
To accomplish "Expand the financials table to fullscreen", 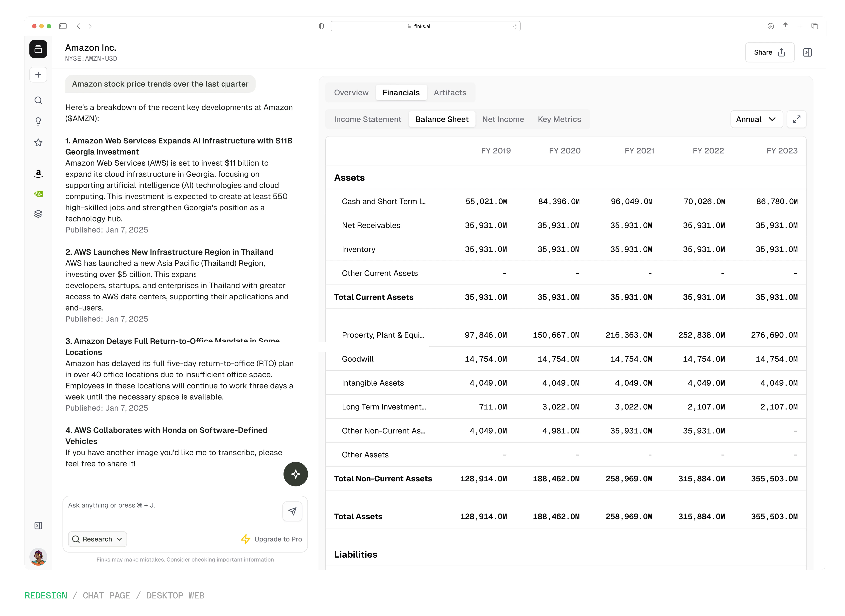I will click(x=796, y=119).
